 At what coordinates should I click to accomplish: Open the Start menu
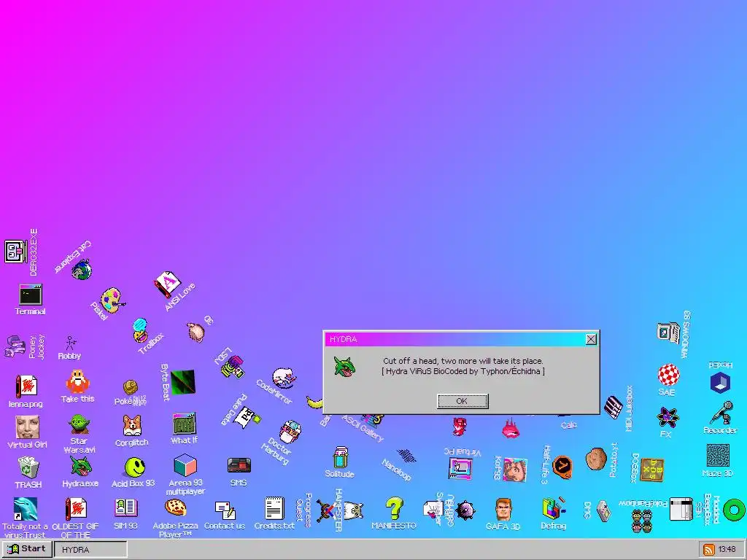pos(27,549)
